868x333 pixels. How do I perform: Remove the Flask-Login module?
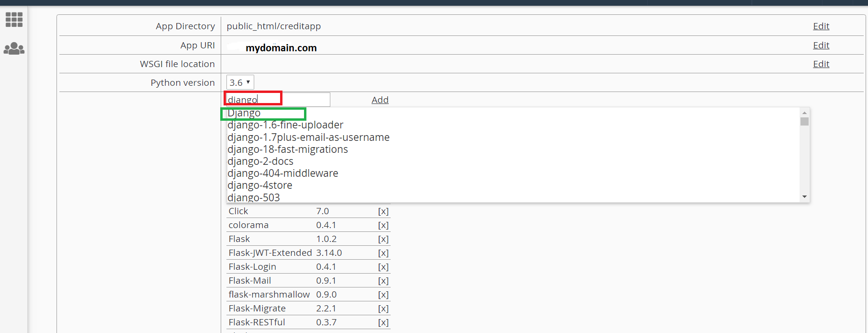click(x=383, y=267)
